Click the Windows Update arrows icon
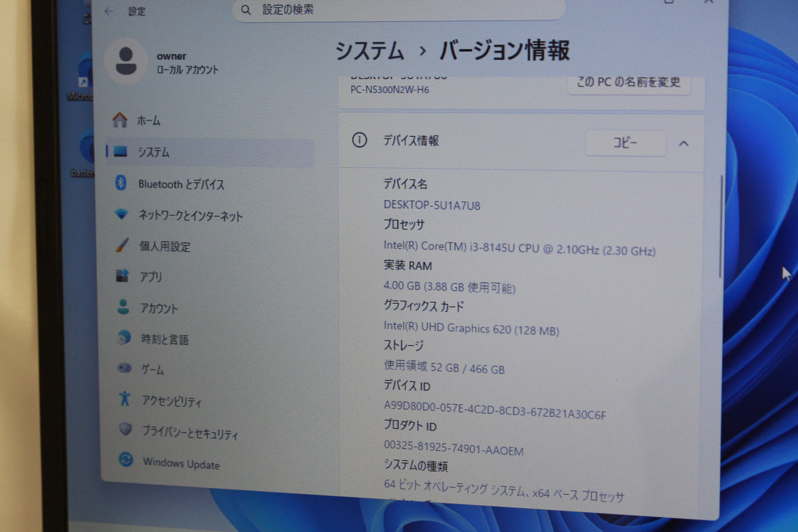Viewport: 798px width, 532px height. (126, 460)
